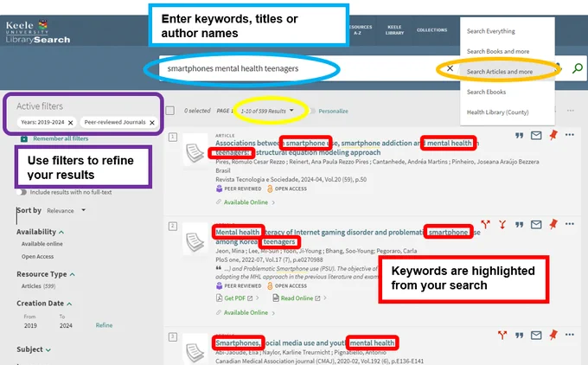Tick the checkbox numbered 1 for the first result
The width and height of the screenshot is (588, 365).
pos(172,137)
